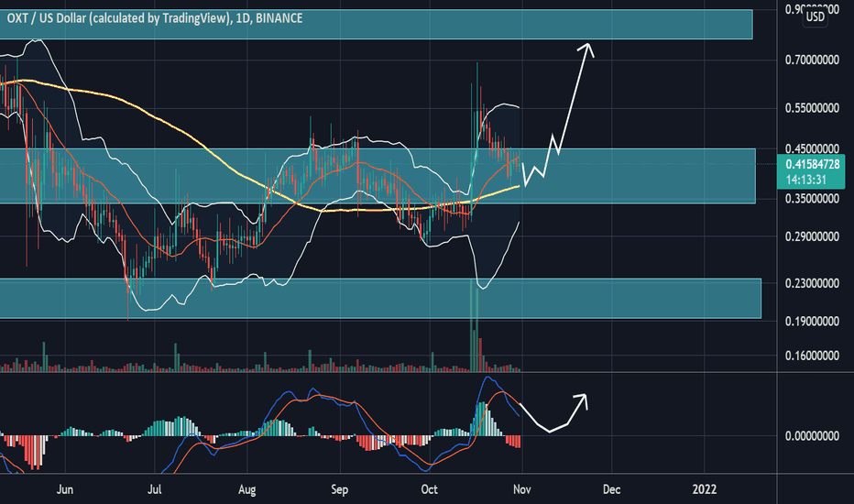
Task: Click the OXT / US Dollar chart title
Action: pos(154,18)
